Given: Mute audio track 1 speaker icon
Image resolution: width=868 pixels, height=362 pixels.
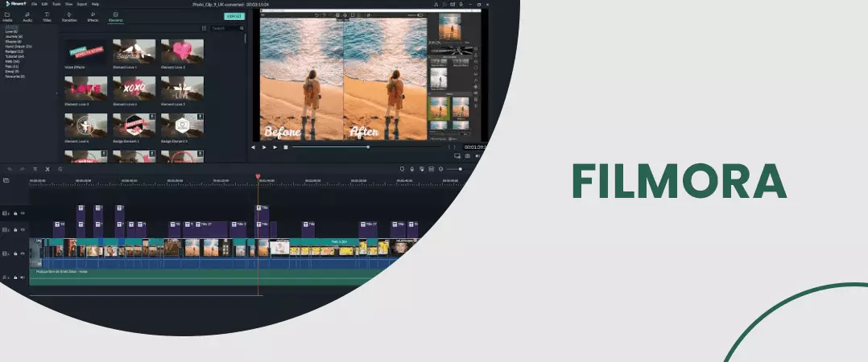Looking at the screenshot, I should 23,278.
